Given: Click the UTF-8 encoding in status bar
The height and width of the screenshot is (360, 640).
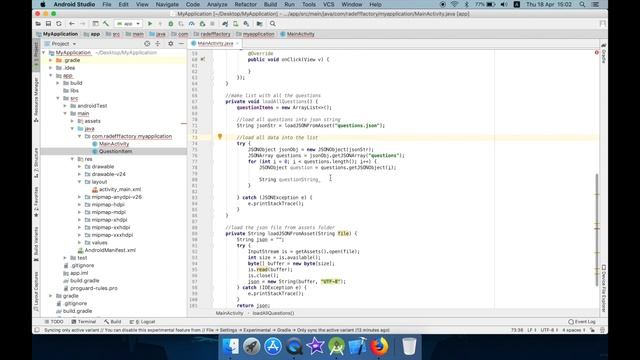Looking at the screenshot, I should [x=549, y=330].
